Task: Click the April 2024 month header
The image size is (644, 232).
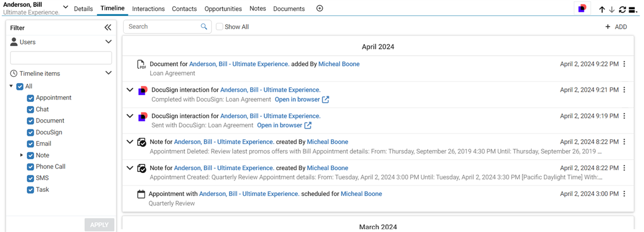Action: click(x=378, y=47)
